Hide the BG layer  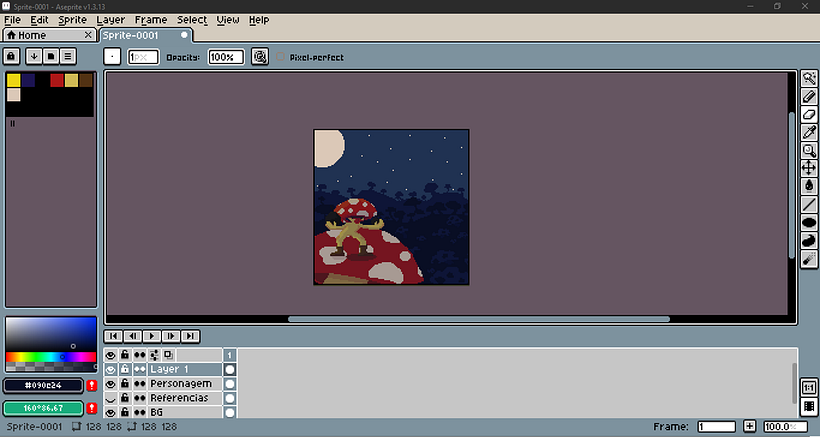coord(110,412)
